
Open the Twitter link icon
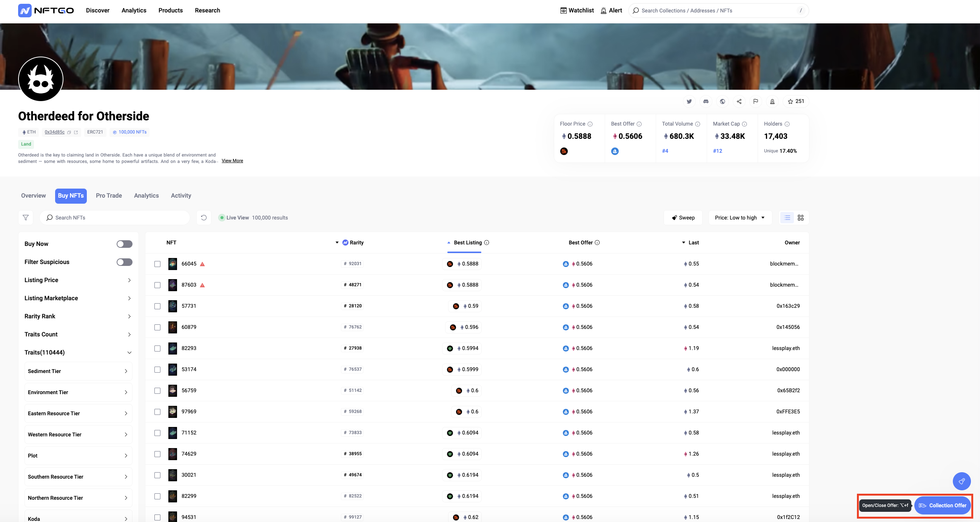pos(689,101)
